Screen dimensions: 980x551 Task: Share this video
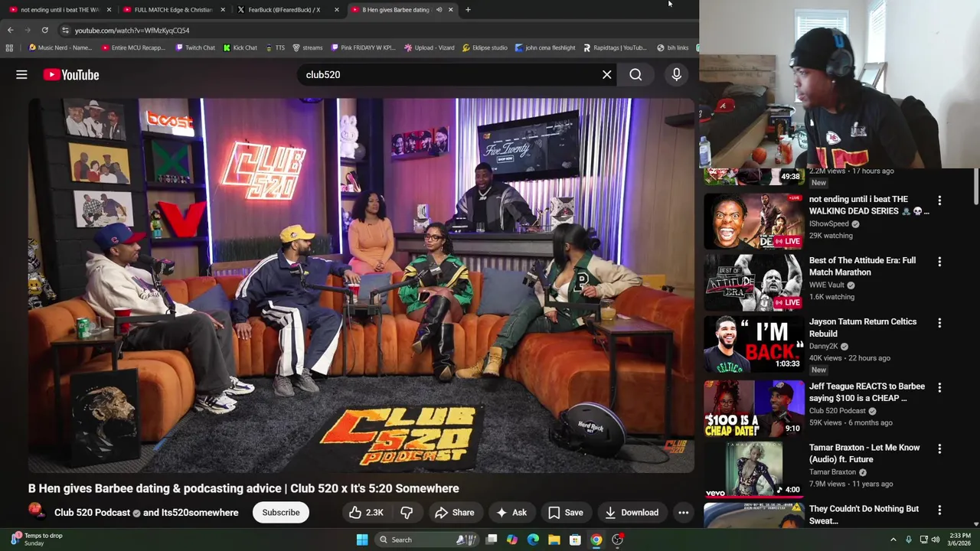(455, 513)
